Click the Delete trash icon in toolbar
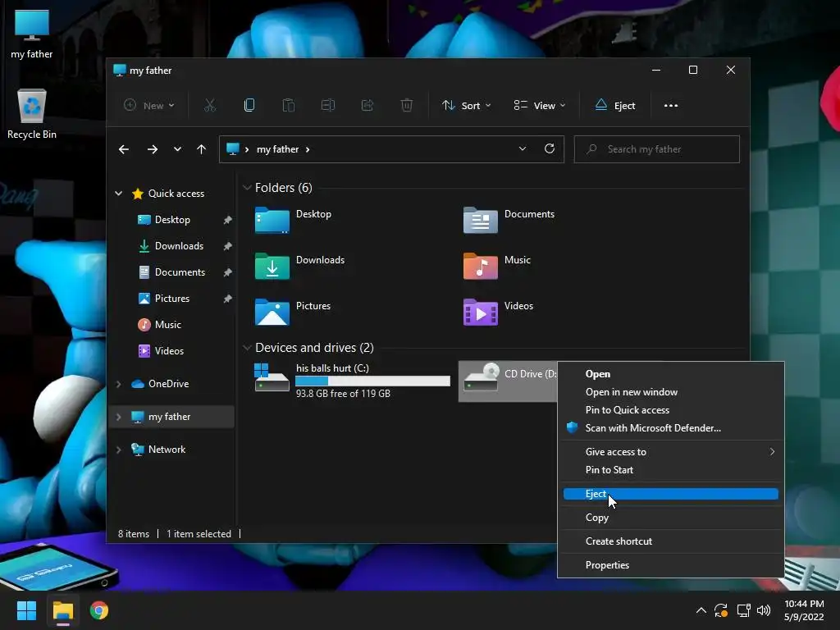Screen dimensions: 840x630 pyautogui.click(x=407, y=106)
